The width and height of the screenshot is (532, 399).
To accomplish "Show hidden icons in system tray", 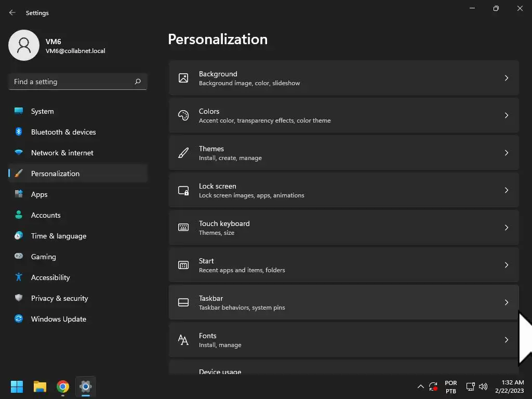I will pos(420,387).
